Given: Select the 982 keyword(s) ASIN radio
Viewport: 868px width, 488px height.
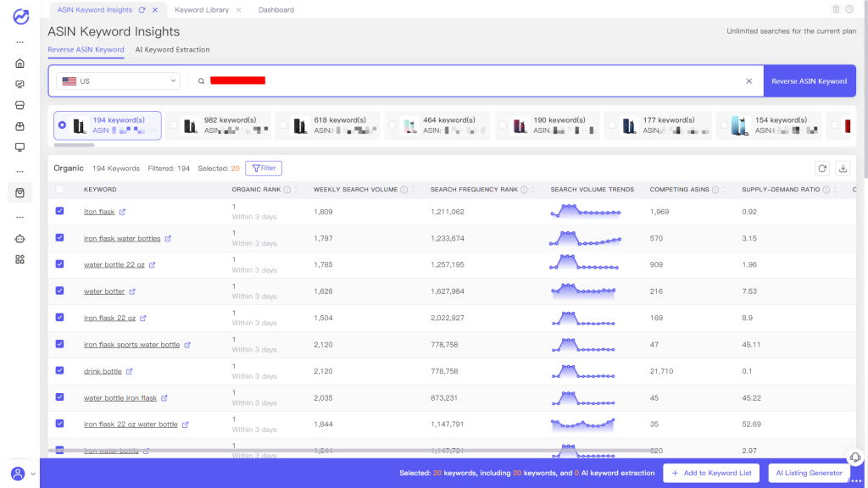Looking at the screenshot, I should [x=174, y=125].
